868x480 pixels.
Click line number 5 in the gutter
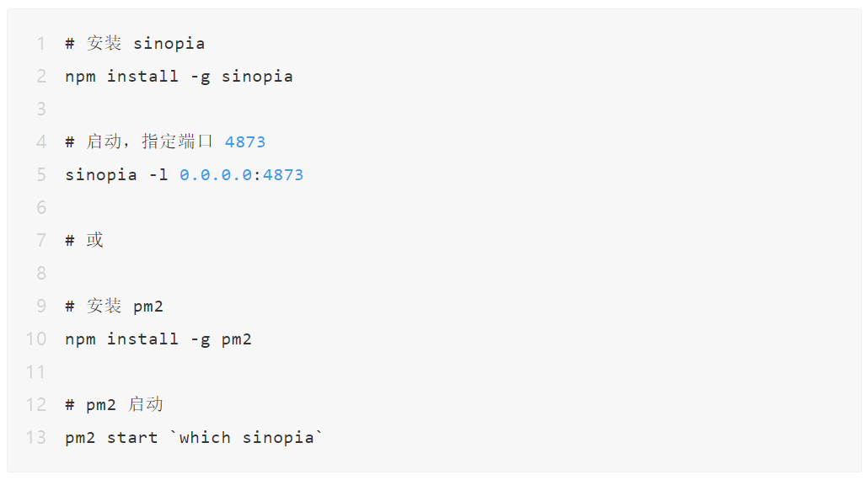point(40,174)
